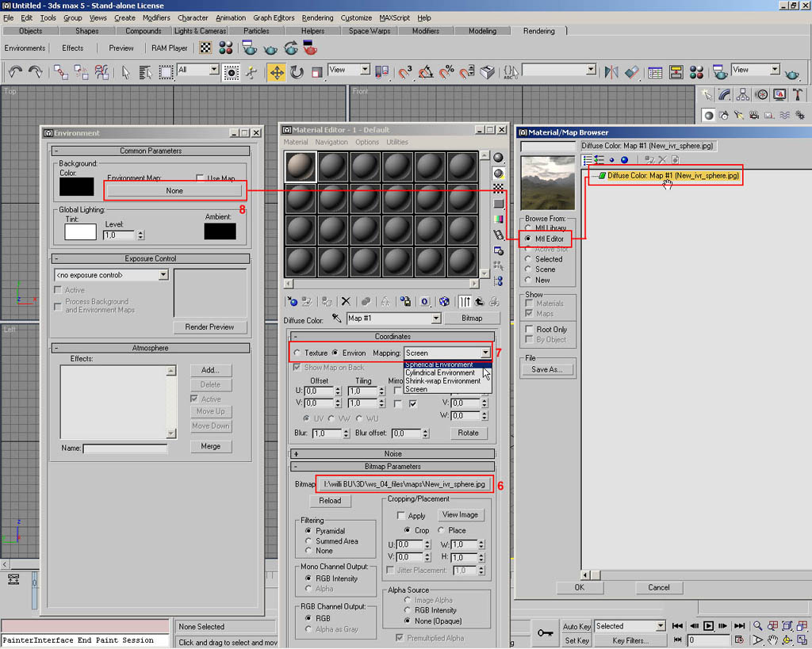Click Get Material icon in Material Editor

[x=293, y=302]
